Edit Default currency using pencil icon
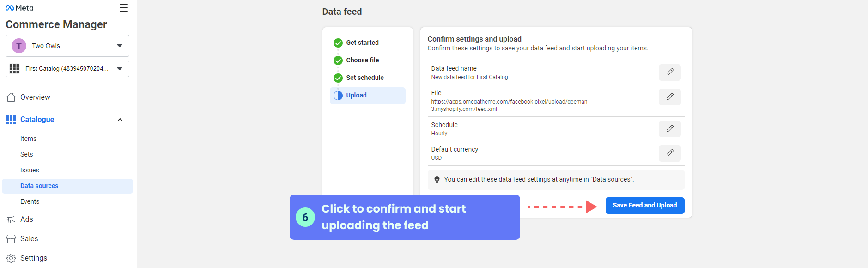This screenshot has height=268, width=868. pyautogui.click(x=669, y=153)
